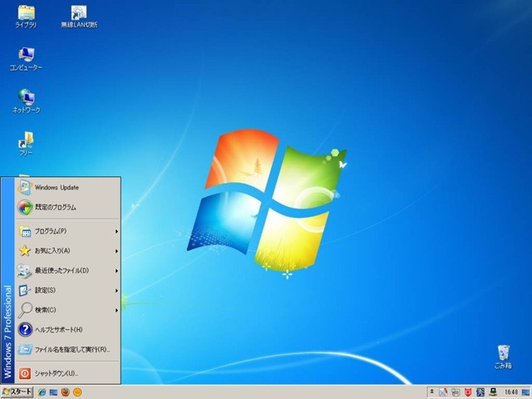Open プログラム(P) submenu
The width and height of the screenshot is (532, 399).
click(x=68, y=231)
